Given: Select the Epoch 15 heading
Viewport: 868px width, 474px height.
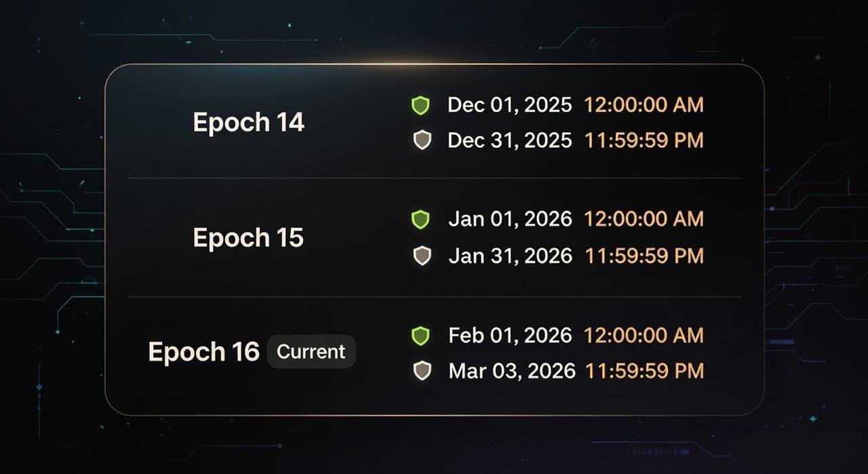Looking at the screenshot, I should (248, 238).
